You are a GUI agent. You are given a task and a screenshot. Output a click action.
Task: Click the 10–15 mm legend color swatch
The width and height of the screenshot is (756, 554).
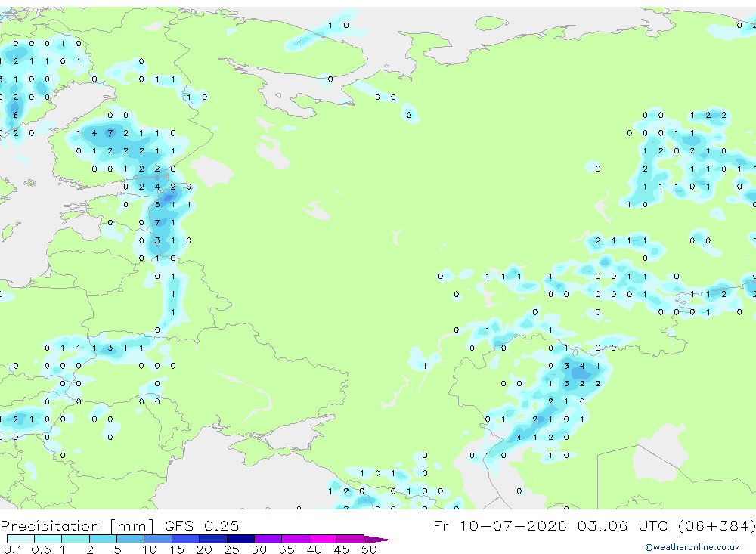coord(158,539)
